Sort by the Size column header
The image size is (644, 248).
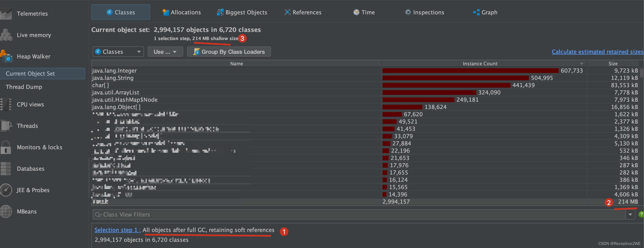point(613,64)
